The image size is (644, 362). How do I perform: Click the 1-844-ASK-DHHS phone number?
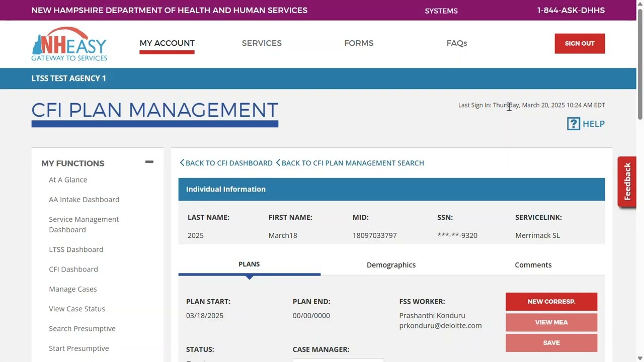tap(571, 10)
